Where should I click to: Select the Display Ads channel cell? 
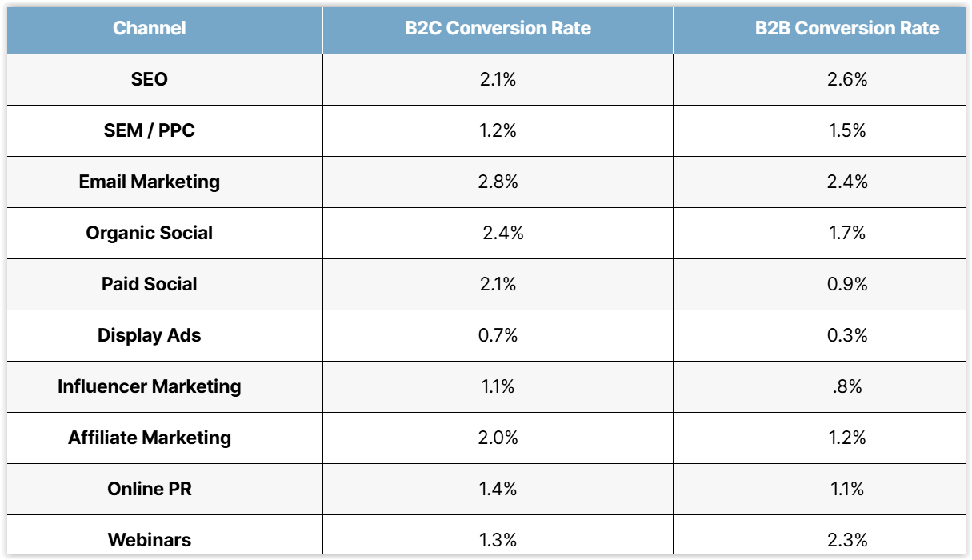coord(150,335)
